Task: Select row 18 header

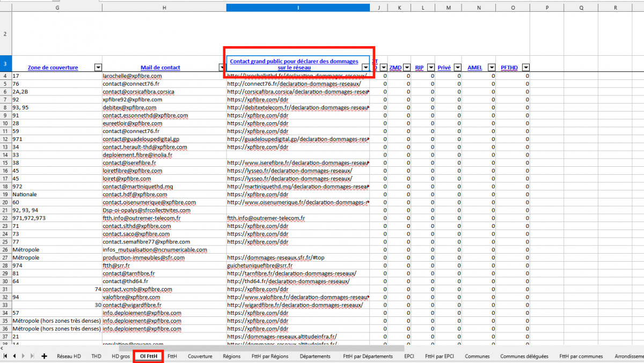Action: 5,195
